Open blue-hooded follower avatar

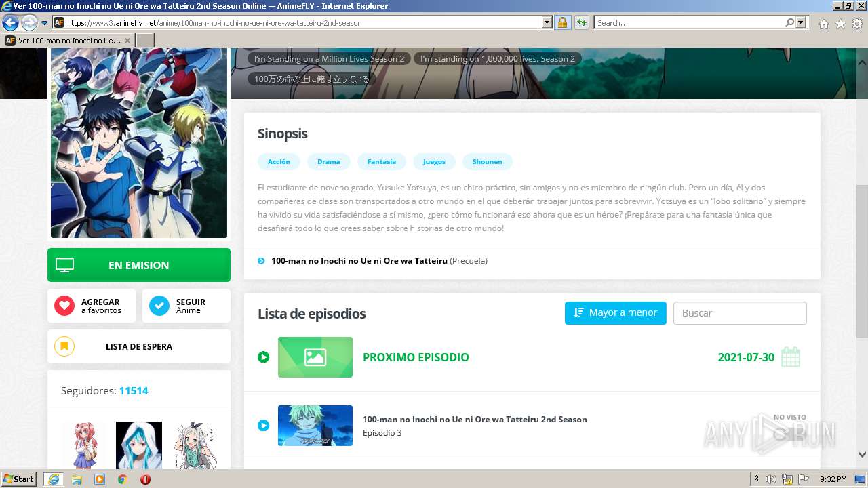[139, 445]
